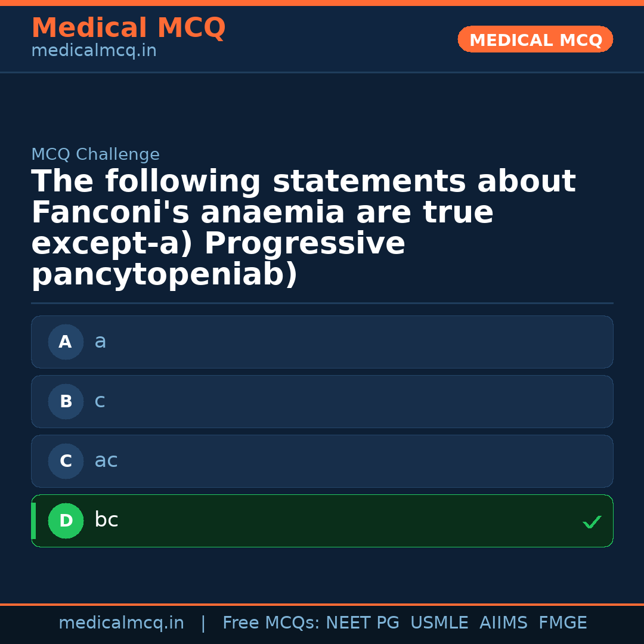Click 'FMGE' in the footer
Image resolution: width=644 pixels, height=644 pixels.
(562, 623)
